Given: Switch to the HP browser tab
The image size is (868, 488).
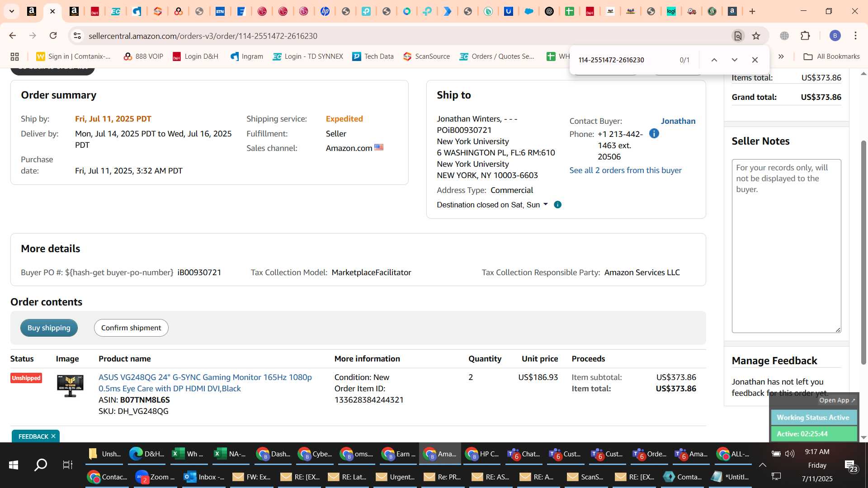Looking at the screenshot, I should tap(325, 11).
